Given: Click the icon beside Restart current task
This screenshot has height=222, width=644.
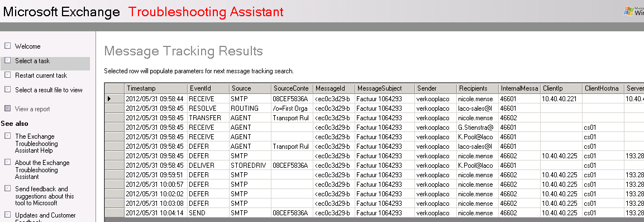Looking at the screenshot, I should pyautogui.click(x=7, y=75).
